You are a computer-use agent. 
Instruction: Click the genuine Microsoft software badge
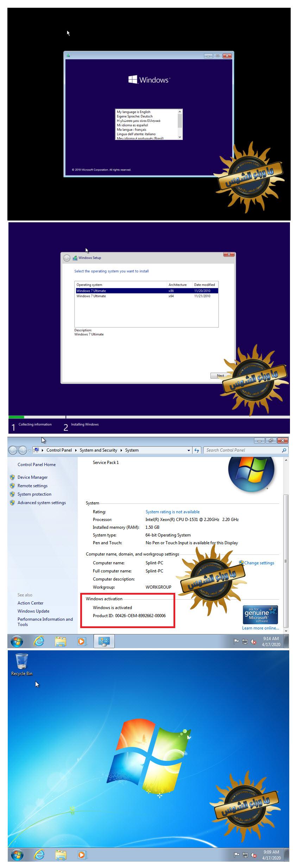260,614
